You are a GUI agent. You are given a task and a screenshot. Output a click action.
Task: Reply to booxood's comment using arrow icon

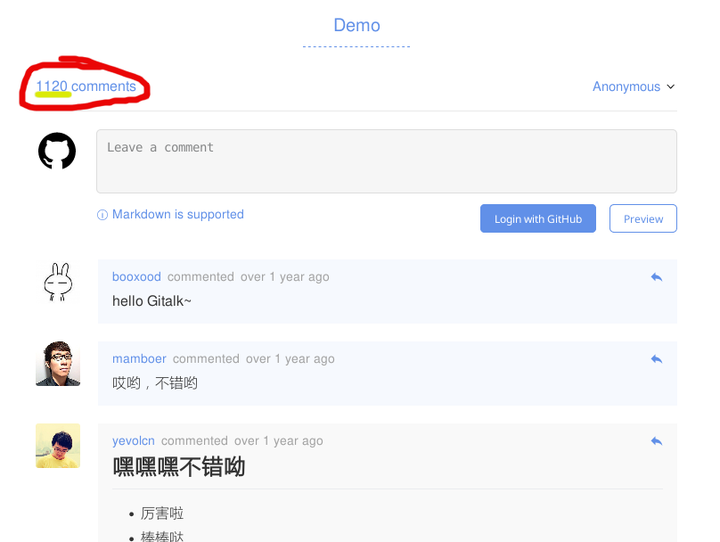(x=656, y=277)
